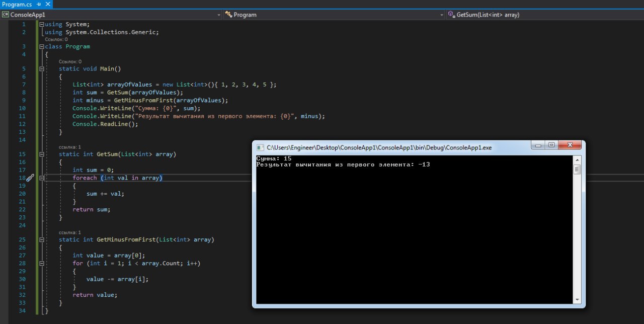644x324 pixels.
Task: Click the console vertical scrollbar thumb
Action: [x=577, y=170]
